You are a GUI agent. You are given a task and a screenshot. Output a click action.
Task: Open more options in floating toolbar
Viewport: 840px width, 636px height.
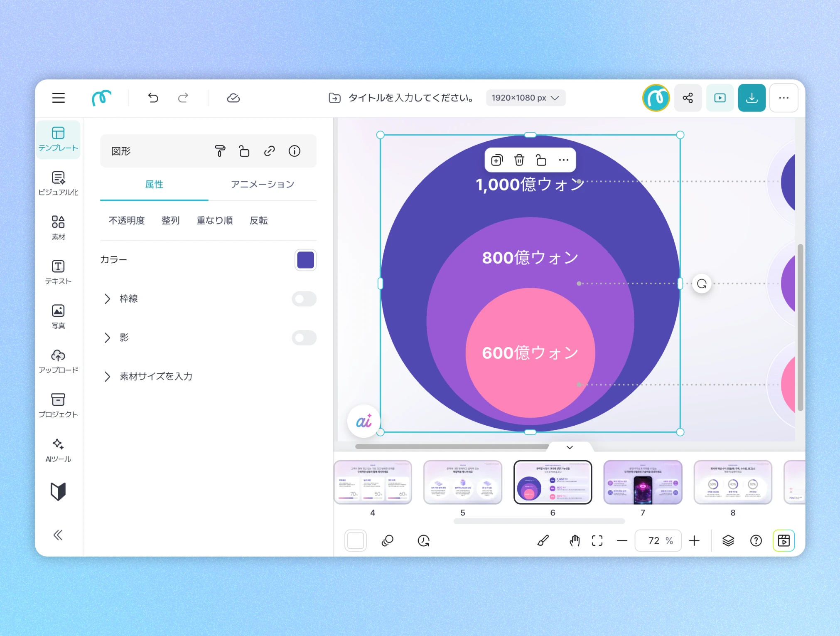[x=564, y=160]
